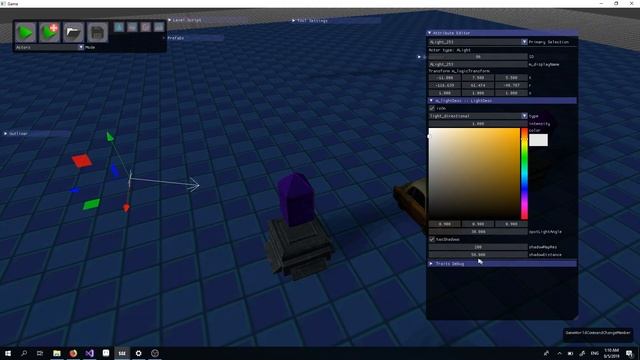Click the third scale value field
Image resolution: width=640 pixels, height=360 pixels.
pyautogui.click(x=511, y=93)
